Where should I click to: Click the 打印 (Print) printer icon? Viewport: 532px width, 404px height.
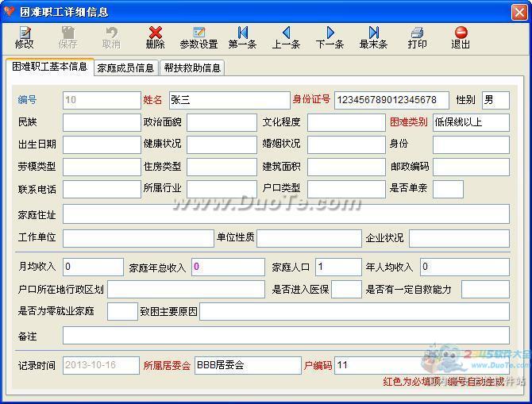pyautogui.click(x=417, y=37)
